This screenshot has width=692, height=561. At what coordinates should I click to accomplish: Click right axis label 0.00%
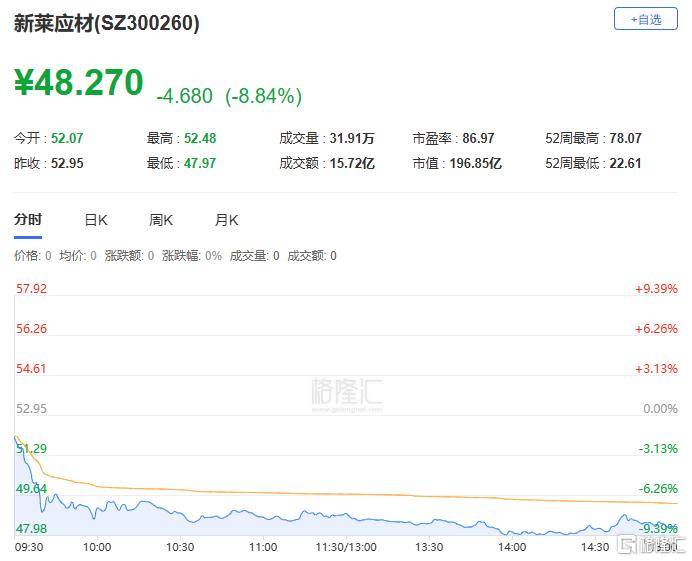pyautogui.click(x=660, y=409)
